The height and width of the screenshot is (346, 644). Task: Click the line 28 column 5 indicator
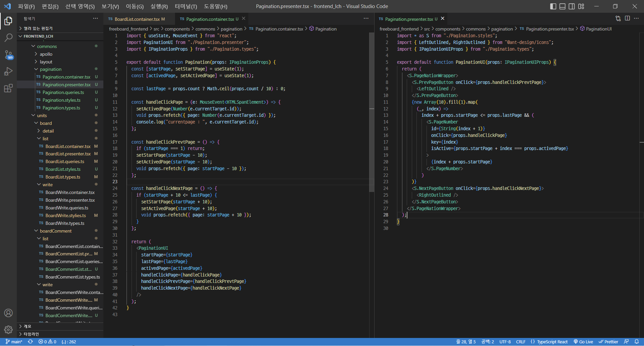(466, 342)
